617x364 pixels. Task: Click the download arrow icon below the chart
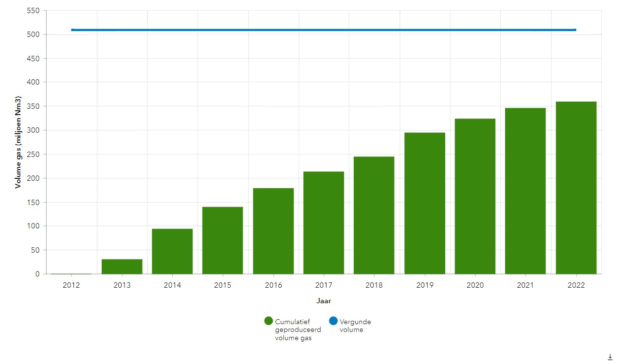coord(610,357)
